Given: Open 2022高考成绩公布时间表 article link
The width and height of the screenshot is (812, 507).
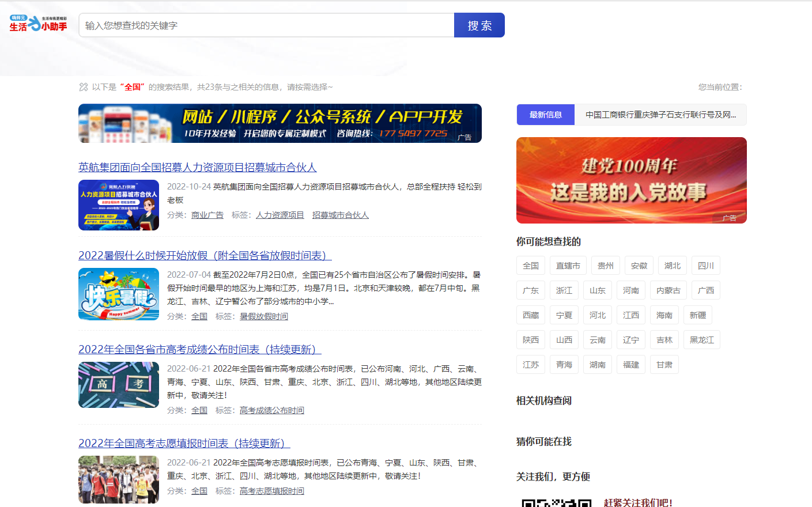Looking at the screenshot, I should 199,349.
